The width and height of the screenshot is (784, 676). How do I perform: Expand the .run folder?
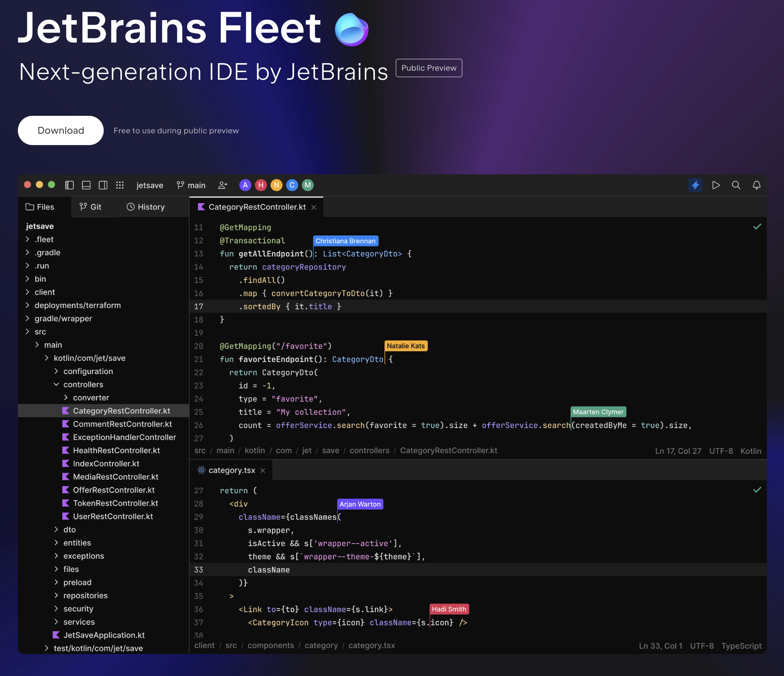point(27,266)
